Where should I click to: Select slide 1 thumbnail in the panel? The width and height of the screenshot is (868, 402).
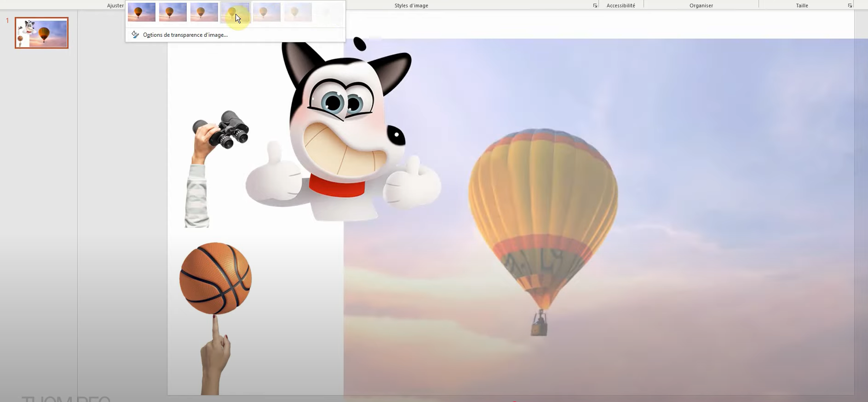(x=41, y=33)
